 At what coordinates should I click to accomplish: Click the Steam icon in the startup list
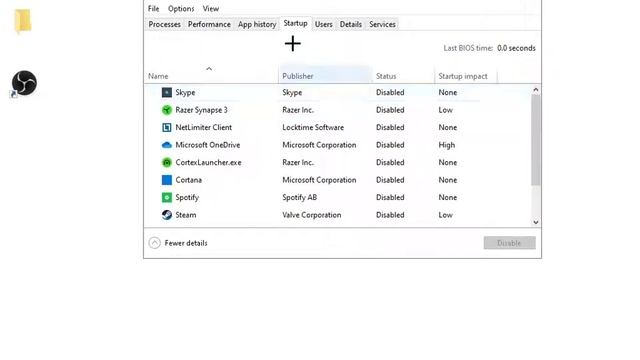(167, 215)
